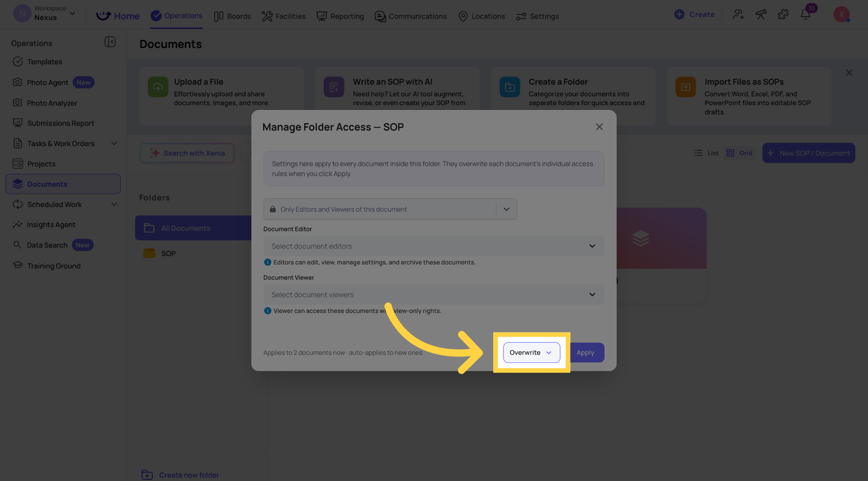Open the document card thumbnail

(x=661, y=238)
